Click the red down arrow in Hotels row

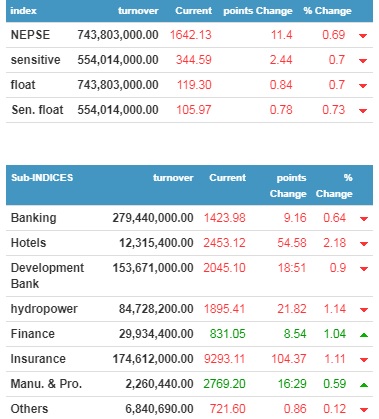click(x=364, y=244)
